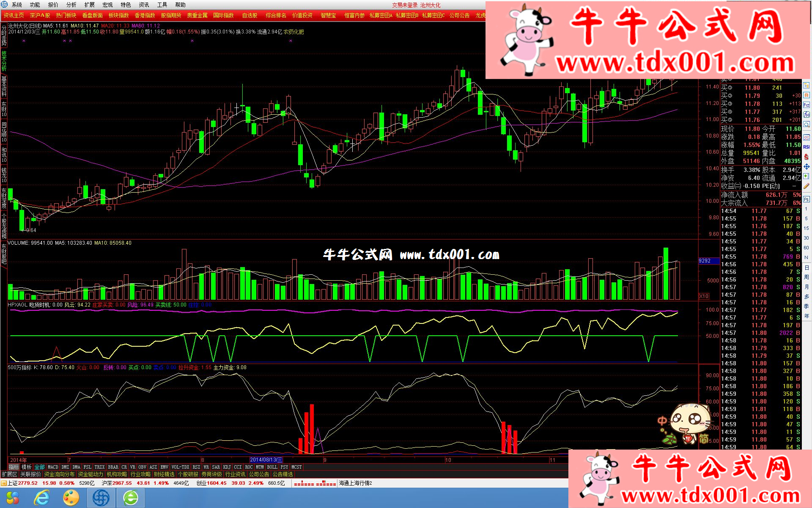812x508 pixels.
Task: Click the magnifier search icon in sidebar
Action: [x=807, y=124]
